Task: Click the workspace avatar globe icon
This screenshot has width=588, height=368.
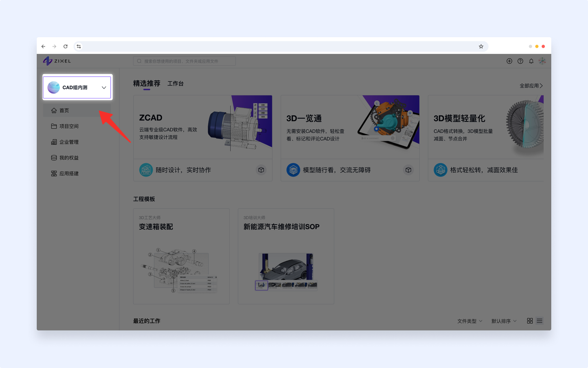Action: click(54, 87)
